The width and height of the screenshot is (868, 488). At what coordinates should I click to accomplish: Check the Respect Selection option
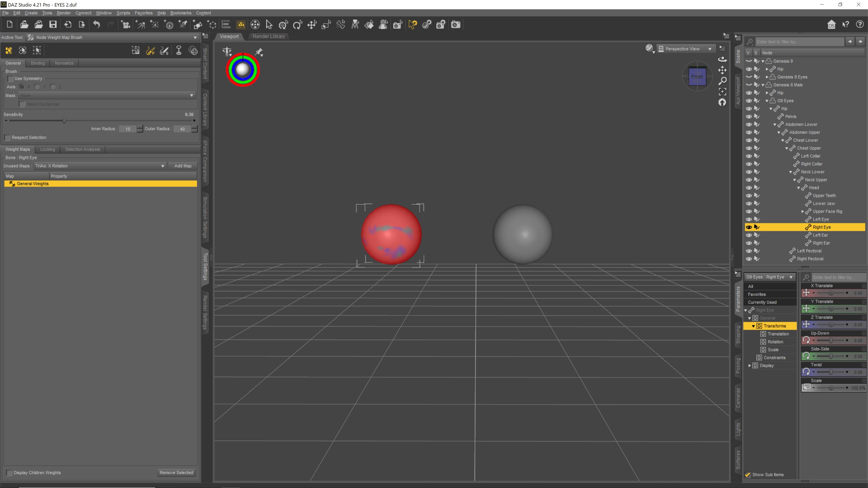[x=7, y=137]
